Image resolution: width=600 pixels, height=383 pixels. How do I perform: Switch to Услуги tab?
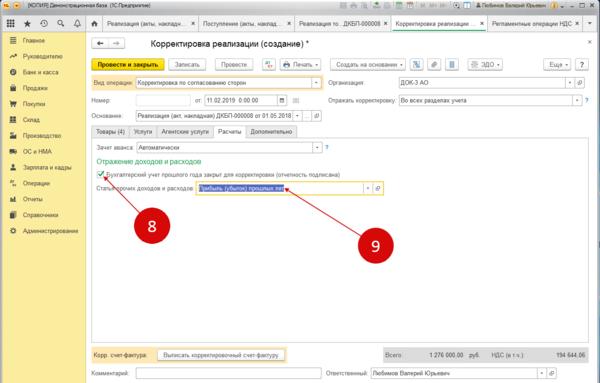point(143,132)
